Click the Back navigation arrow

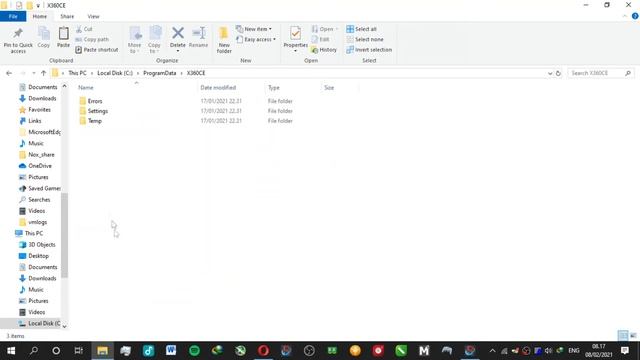(x=9, y=73)
